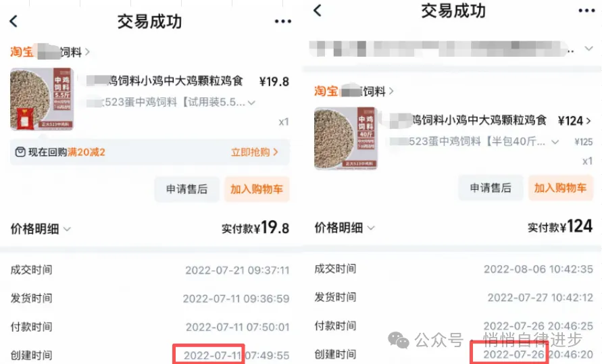Click 申请售后 on the ¥19.8 order

point(187,189)
